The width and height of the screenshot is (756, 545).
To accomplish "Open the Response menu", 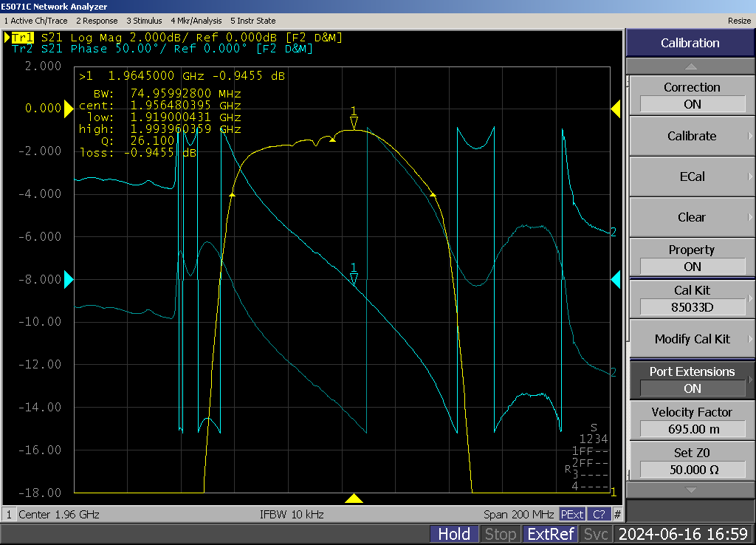I will (97, 21).
